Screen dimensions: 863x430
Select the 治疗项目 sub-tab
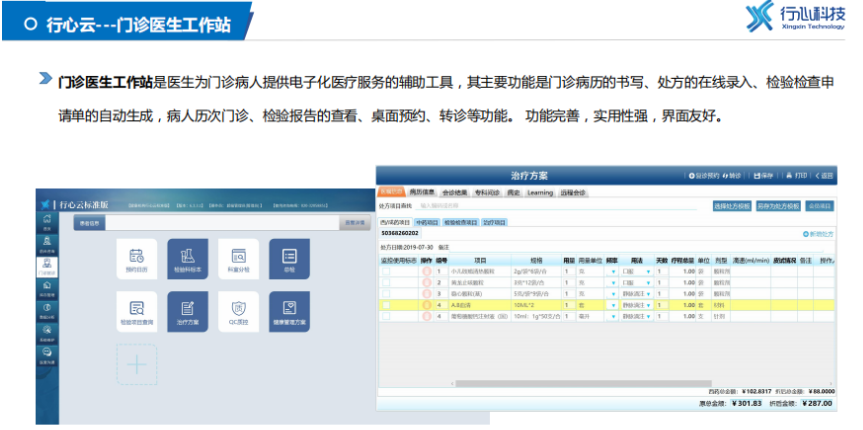pos(494,222)
